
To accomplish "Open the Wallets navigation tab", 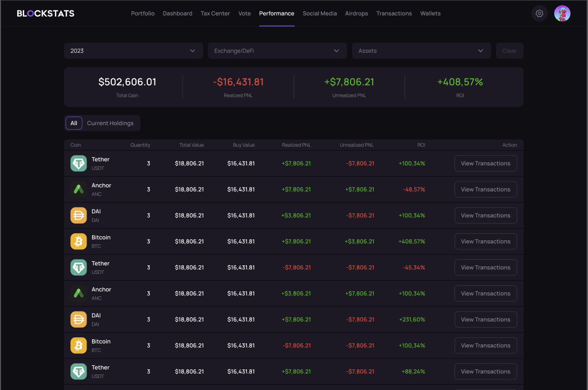I will click(430, 14).
